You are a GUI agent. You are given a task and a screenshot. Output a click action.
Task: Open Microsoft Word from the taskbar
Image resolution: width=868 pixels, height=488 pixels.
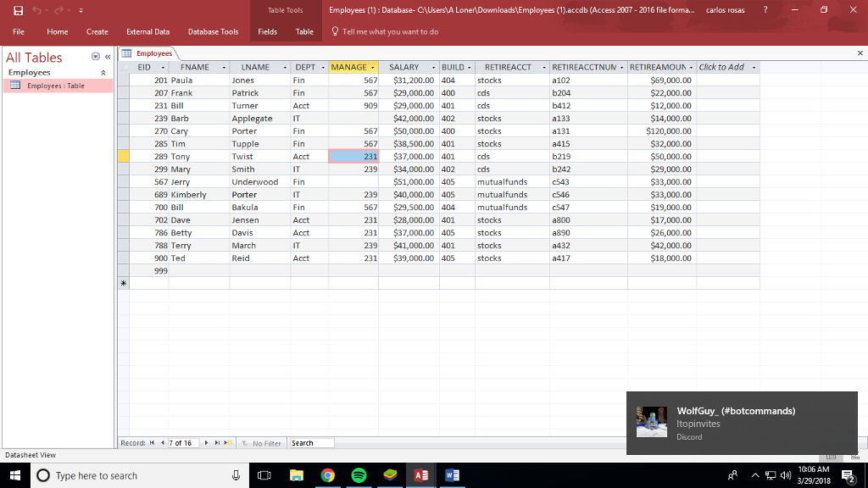(x=452, y=475)
